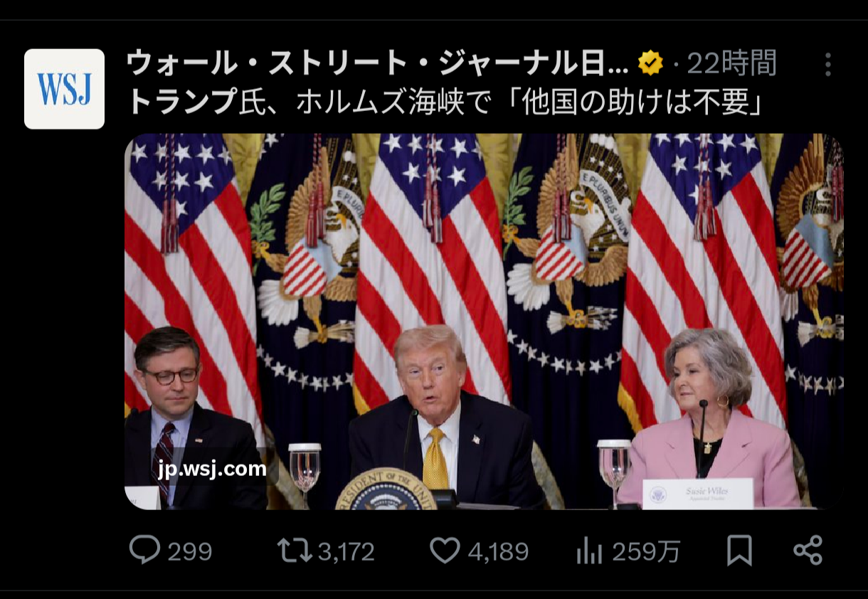868x599 pixels.
Task: Tap the repost arrows icon
Action: (x=294, y=550)
